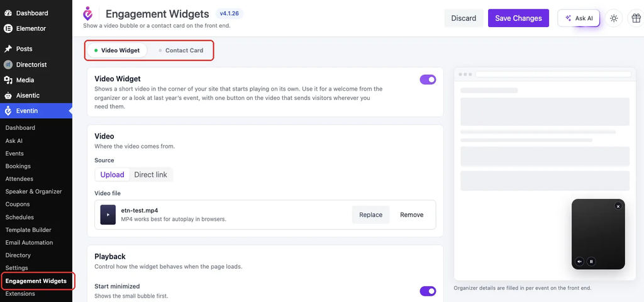Toggle the light theme sun icon
The image size is (644, 302).
coord(614,18)
